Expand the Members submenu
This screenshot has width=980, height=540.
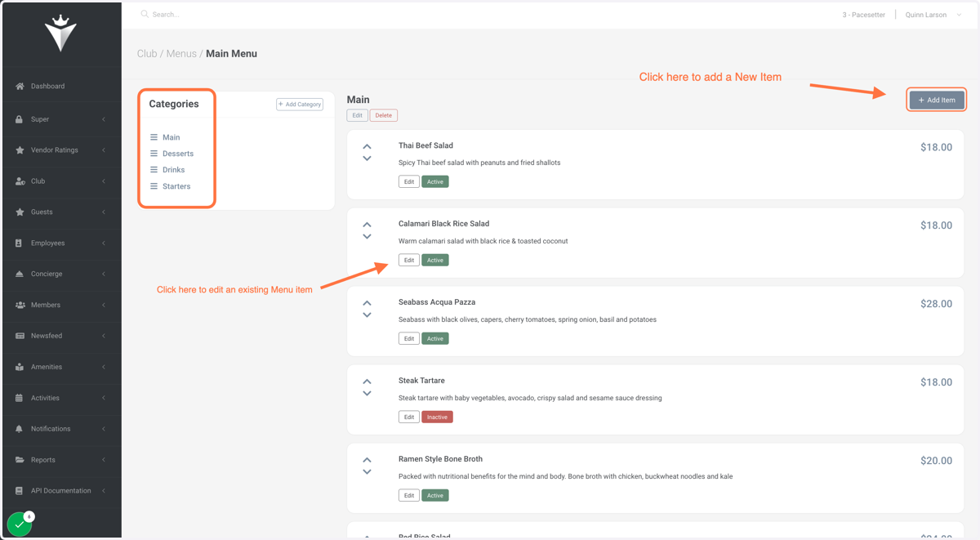(104, 306)
